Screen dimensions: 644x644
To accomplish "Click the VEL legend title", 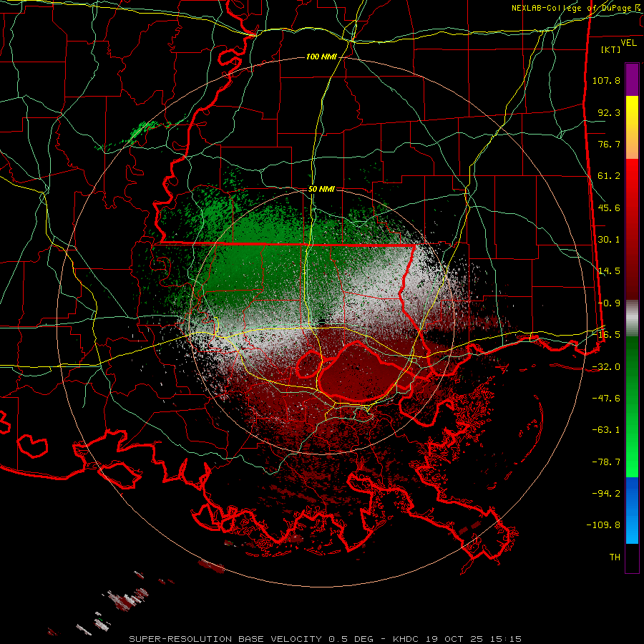I will tap(628, 43).
